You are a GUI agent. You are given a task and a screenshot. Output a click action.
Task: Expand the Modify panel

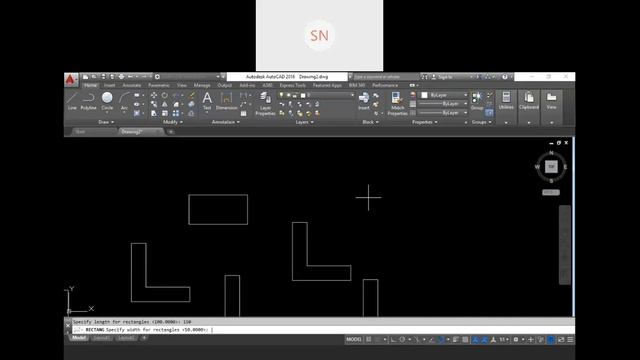pyautogui.click(x=173, y=122)
